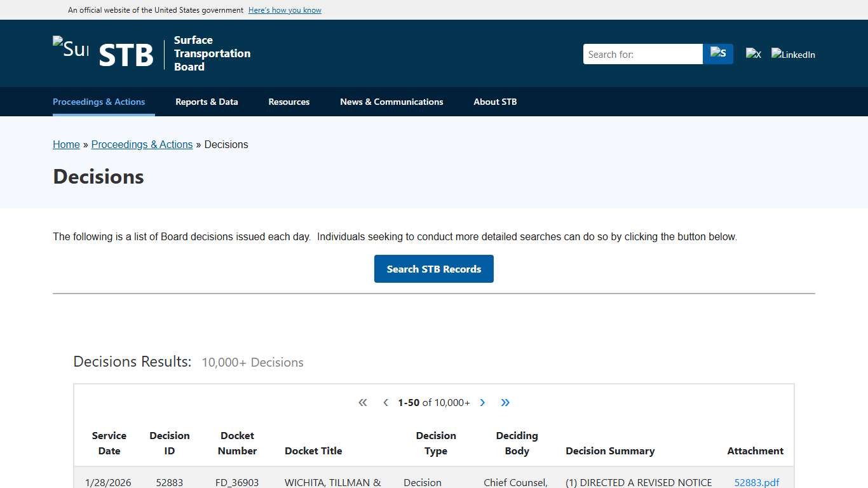The height and width of the screenshot is (488, 868).
Task: Click the Service Date column header
Action: [109, 443]
